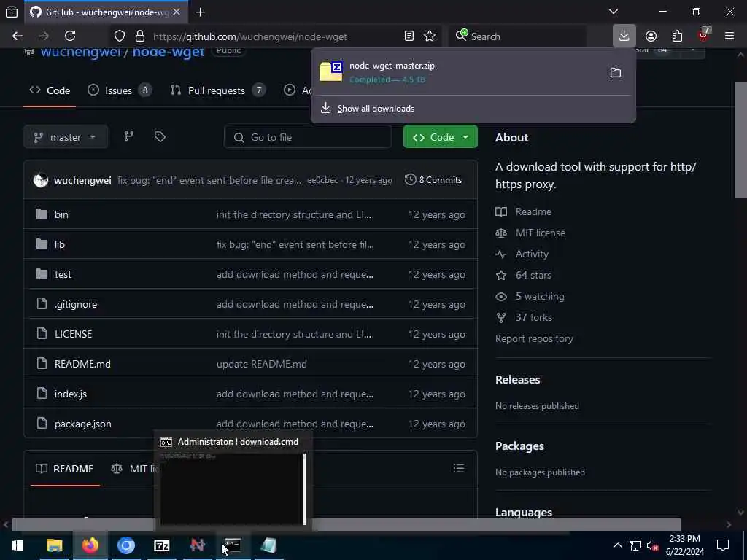The height and width of the screenshot is (560, 747).
Task: Click the uBlock Origin extension icon
Action: pyautogui.click(x=704, y=35)
